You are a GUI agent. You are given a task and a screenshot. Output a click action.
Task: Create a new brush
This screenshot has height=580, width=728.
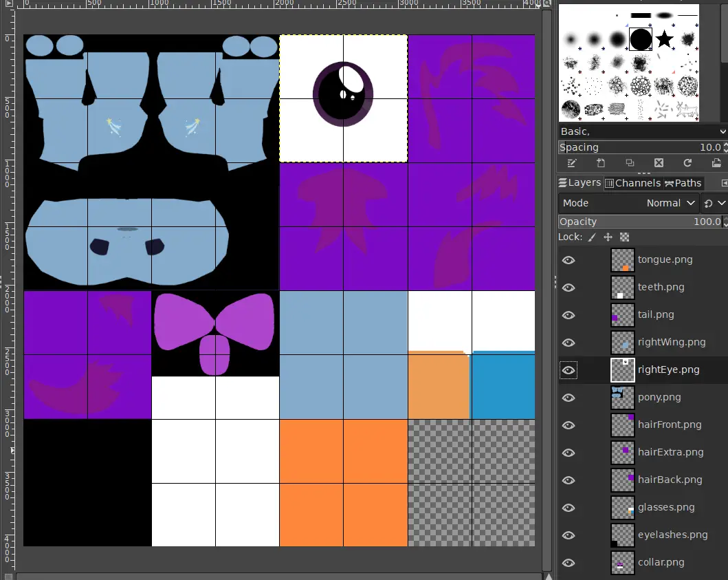click(601, 163)
